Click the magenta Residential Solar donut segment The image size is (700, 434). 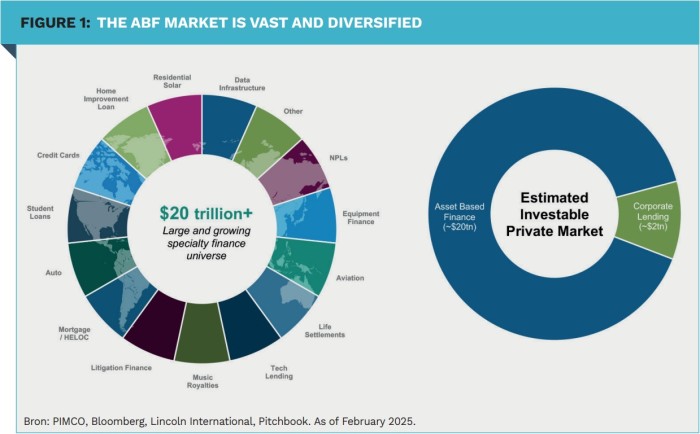point(176,124)
